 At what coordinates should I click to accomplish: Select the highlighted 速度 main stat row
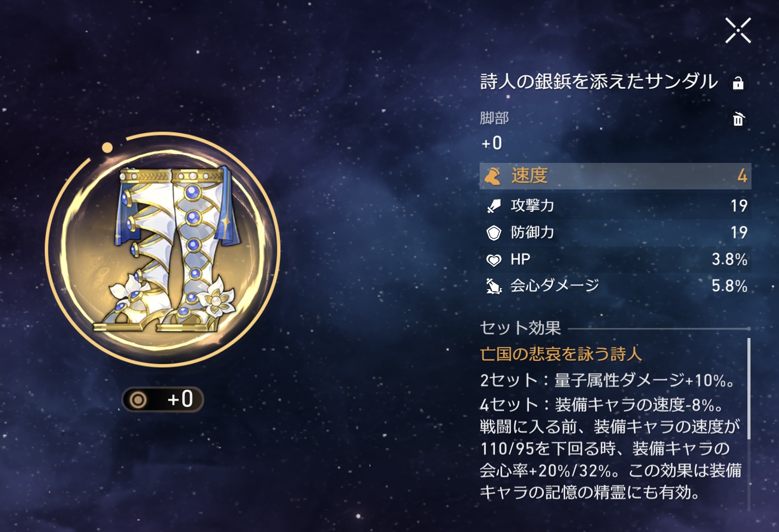(615, 176)
